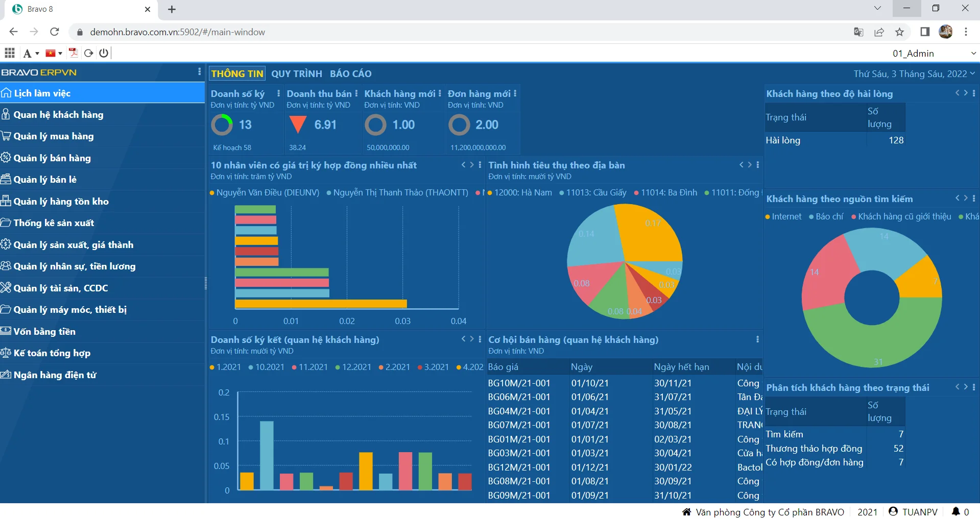Click the PDF export icon

coord(74,53)
